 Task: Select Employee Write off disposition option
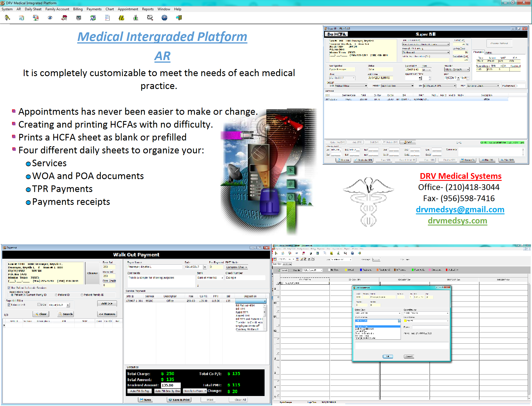pos(247,326)
